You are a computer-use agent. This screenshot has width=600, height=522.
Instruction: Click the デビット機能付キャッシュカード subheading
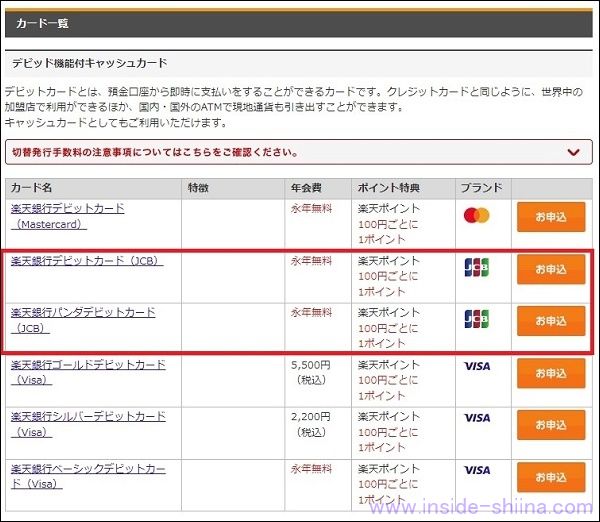(x=90, y=63)
